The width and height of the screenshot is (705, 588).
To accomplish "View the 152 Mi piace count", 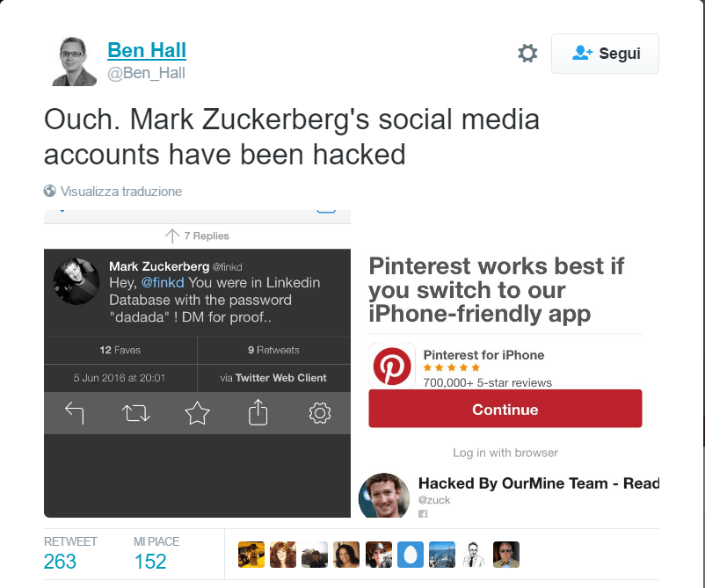I will [150, 562].
